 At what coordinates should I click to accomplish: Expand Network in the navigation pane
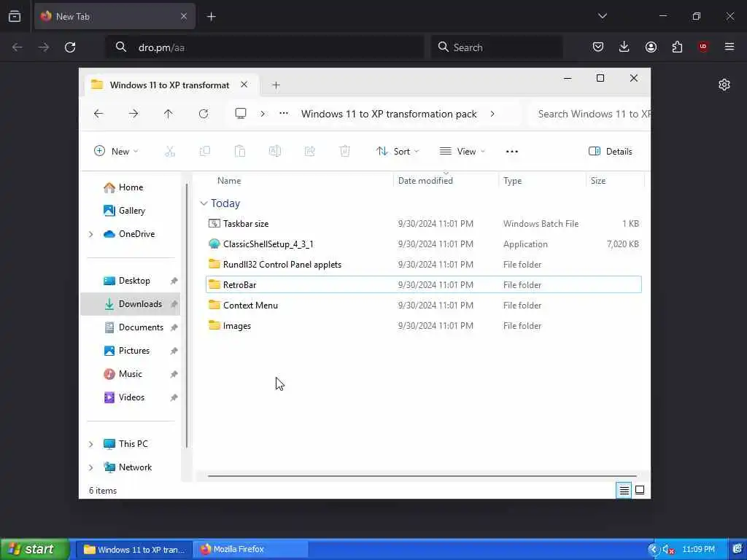coord(91,467)
